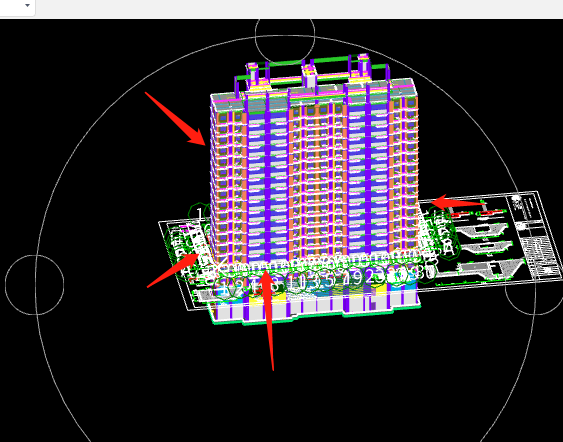The width and height of the screenshot is (563, 442).
Task: Open the dropdown arrow in the top-left toolbar
Action: [27, 5]
